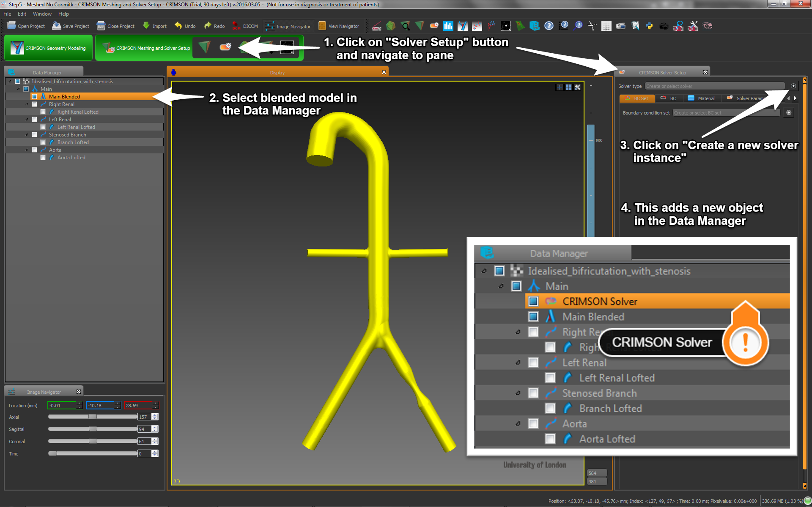Open the Solver type combo box

(714, 86)
